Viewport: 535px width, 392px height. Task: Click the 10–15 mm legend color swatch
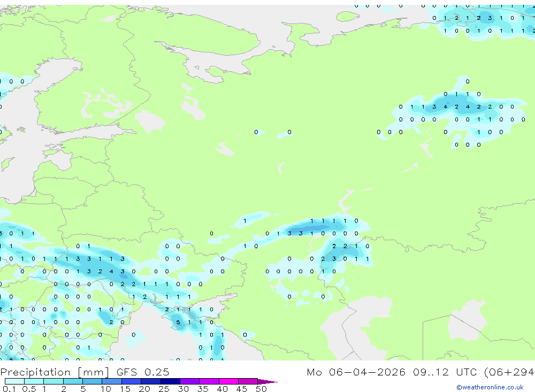[x=112, y=381]
